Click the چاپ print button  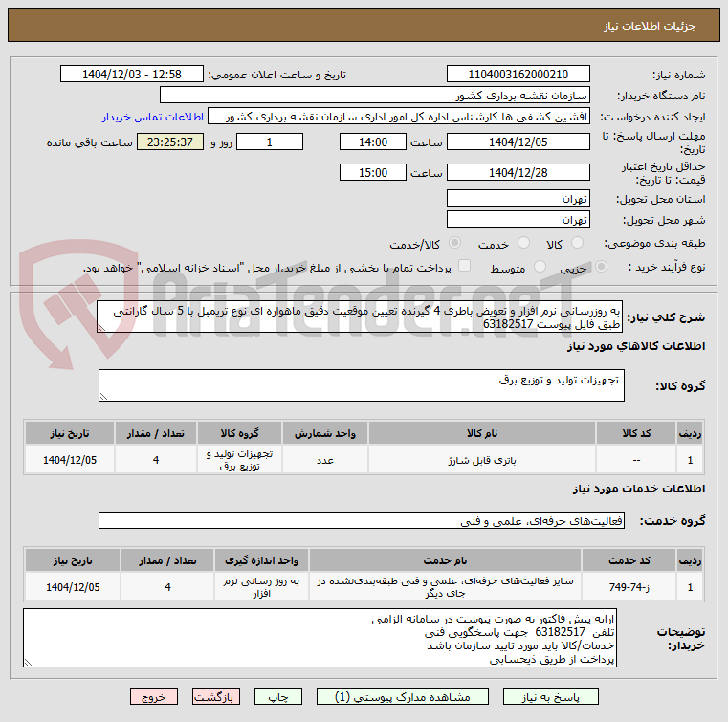[278, 696]
